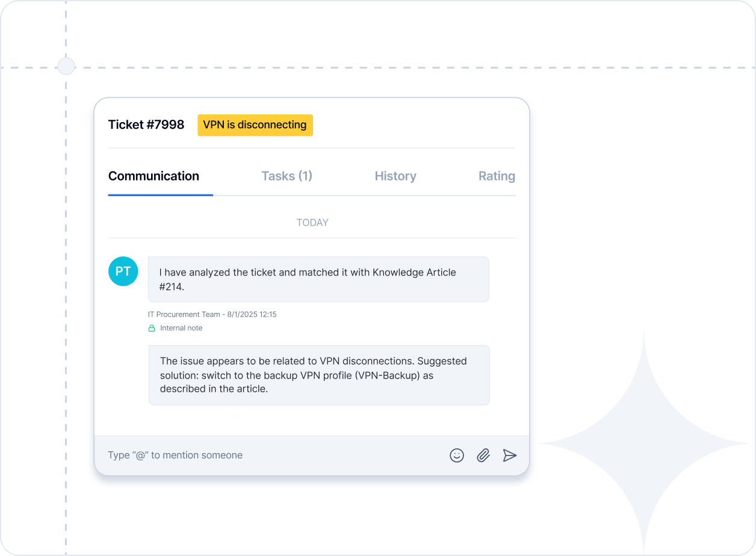Click the IT Procurement Team timestamp line
The image size is (756, 556).
coord(212,315)
